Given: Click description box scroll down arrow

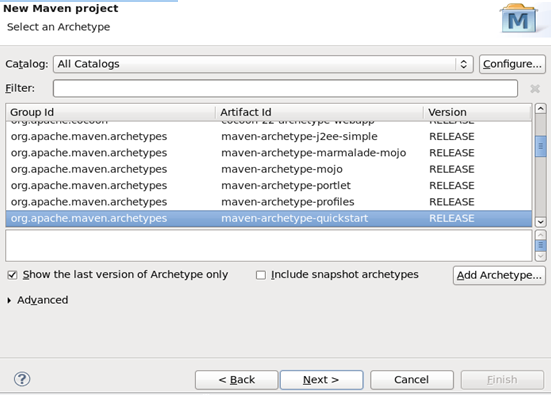Looking at the screenshot, I should [x=540, y=257].
